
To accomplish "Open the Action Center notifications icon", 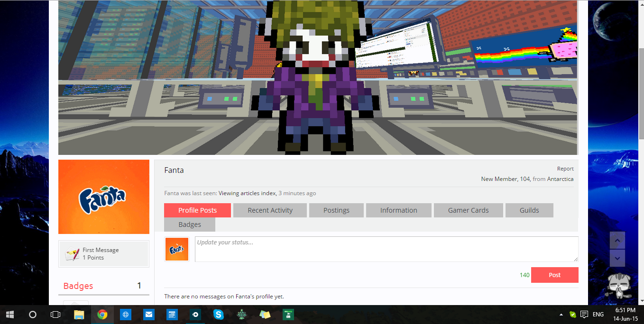I will click(x=584, y=315).
